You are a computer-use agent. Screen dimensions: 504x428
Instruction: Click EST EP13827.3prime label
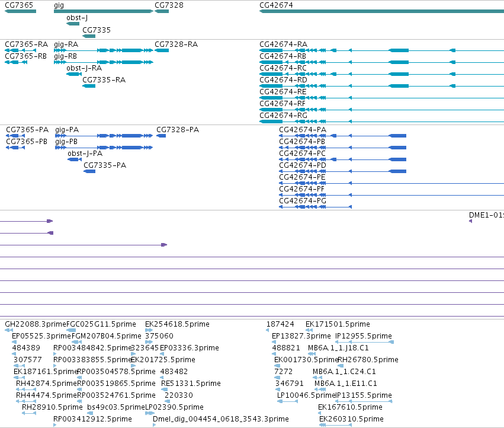tap(301, 336)
